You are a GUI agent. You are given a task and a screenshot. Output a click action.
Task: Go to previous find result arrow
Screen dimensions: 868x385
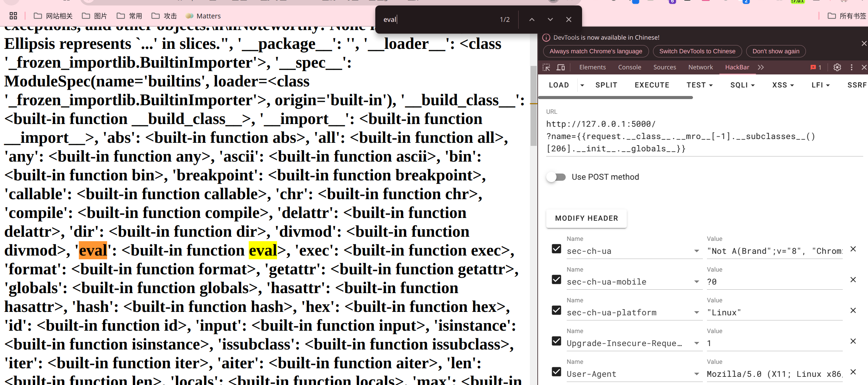click(532, 19)
